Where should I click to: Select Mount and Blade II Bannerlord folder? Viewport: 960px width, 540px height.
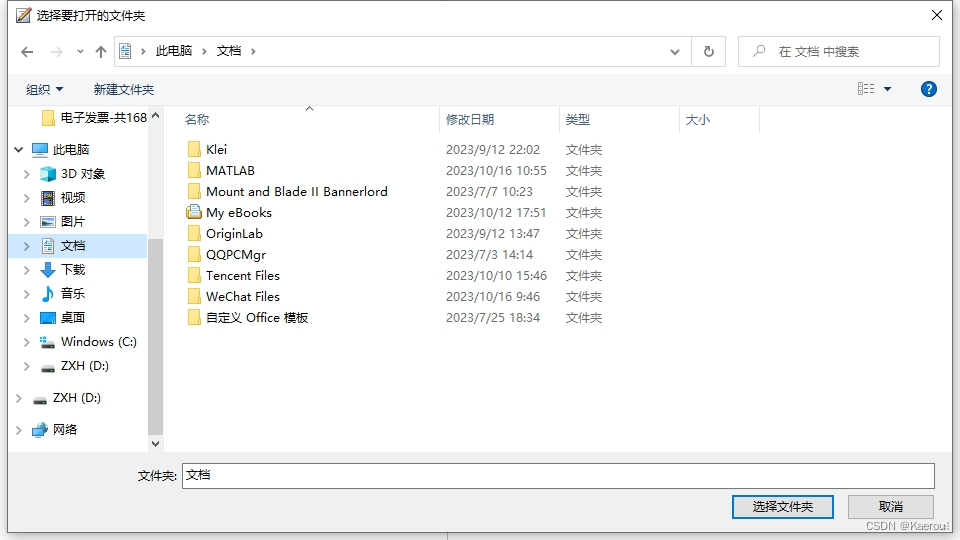[288, 192]
